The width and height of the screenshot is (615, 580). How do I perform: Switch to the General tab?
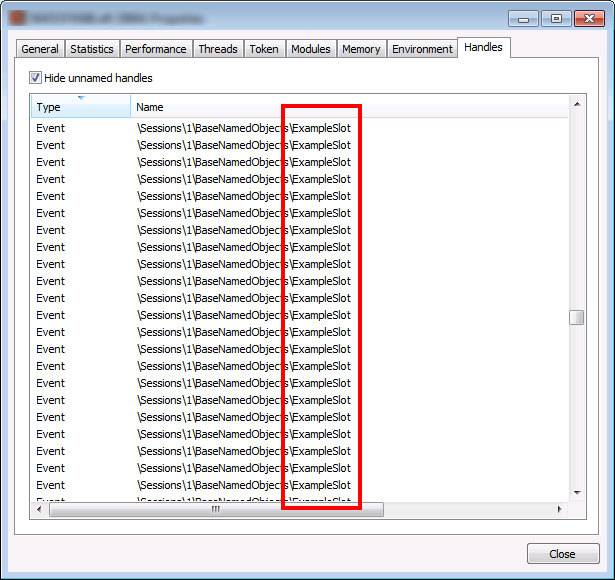coord(40,49)
